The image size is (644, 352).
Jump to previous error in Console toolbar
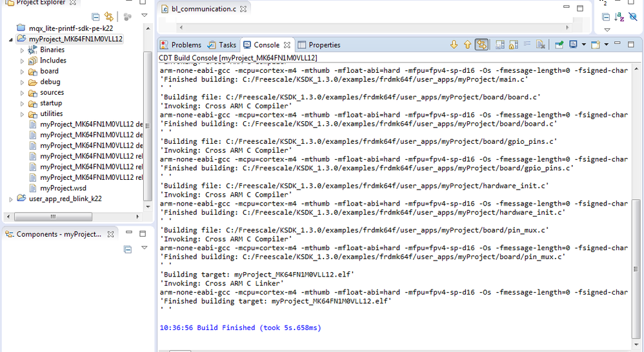point(467,44)
